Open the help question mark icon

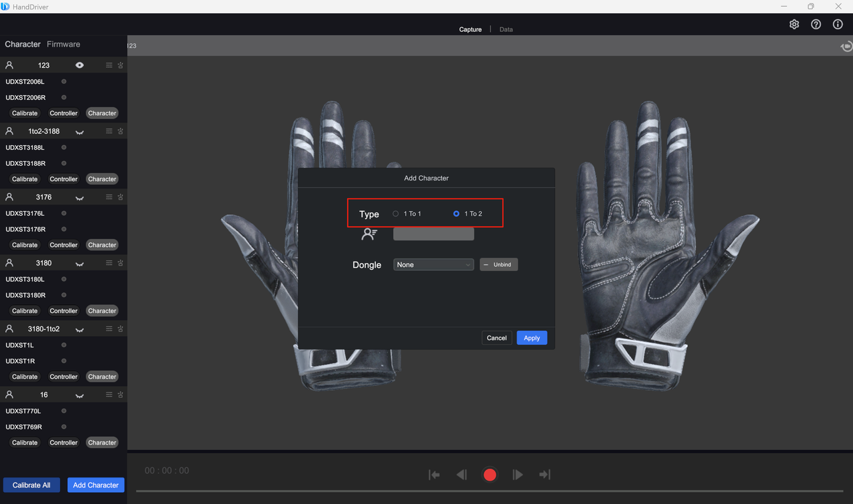(816, 25)
